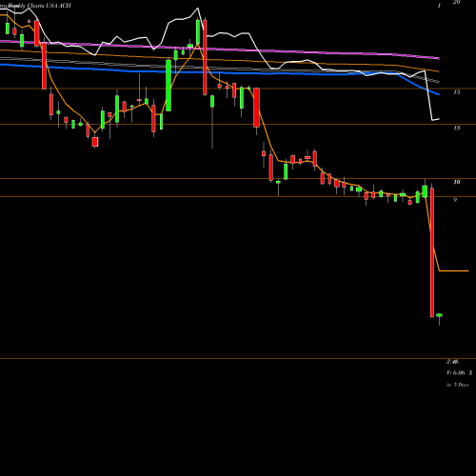Click the price axis label '20'
The width and height of the screenshot is (476, 476).
click(456, 2)
